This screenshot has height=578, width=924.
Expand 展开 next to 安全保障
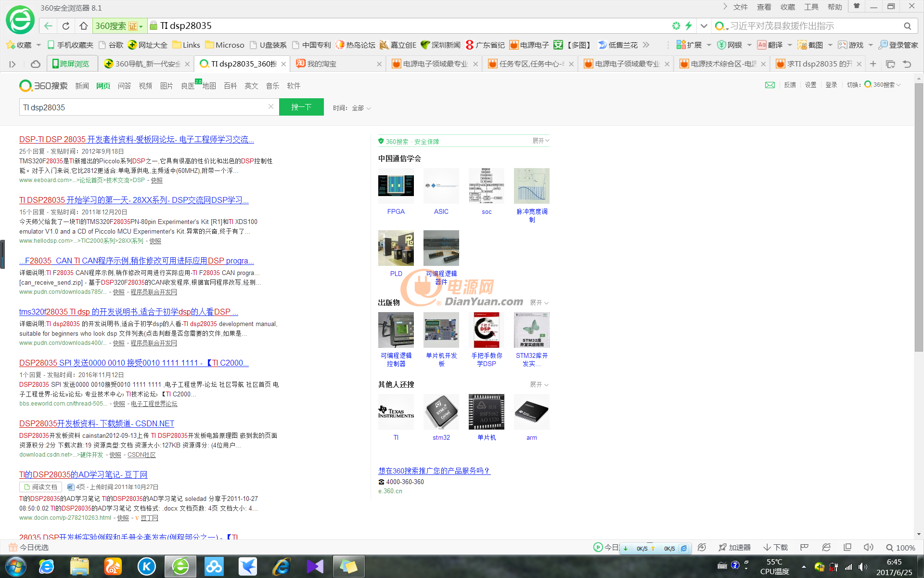pos(541,141)
